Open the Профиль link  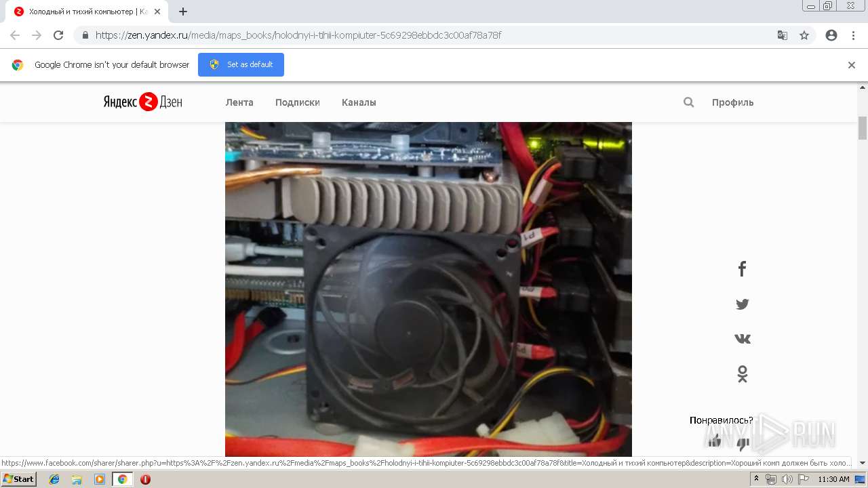pyautogui.click(x=733, y=102)
